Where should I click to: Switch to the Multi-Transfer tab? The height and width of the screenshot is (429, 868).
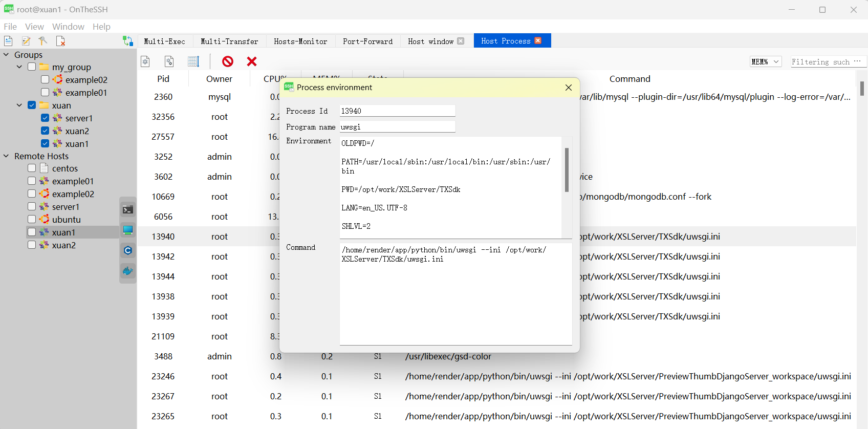coord(229,41)
